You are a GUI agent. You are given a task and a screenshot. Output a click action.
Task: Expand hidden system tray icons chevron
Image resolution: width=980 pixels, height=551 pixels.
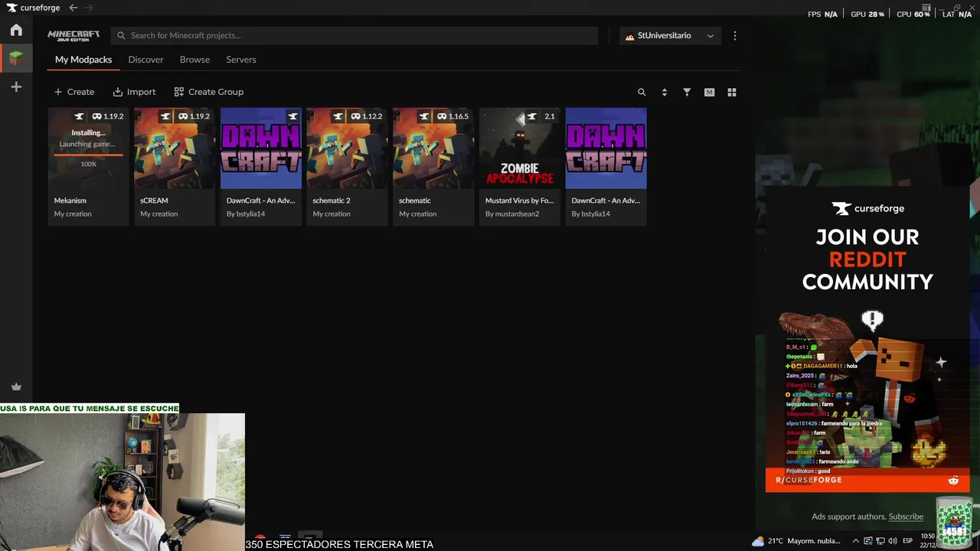tap(854, 541)
